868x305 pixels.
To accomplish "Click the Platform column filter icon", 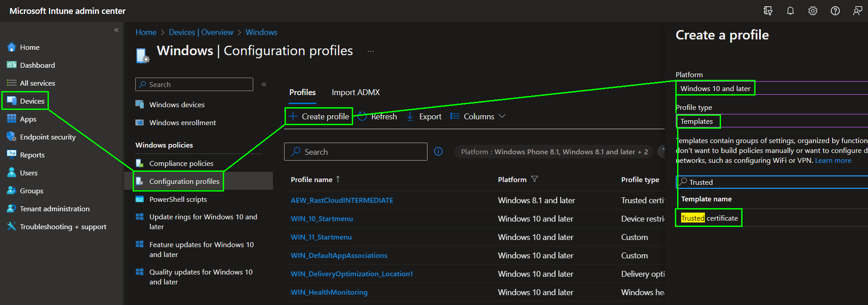I will (x=534, y=179).
